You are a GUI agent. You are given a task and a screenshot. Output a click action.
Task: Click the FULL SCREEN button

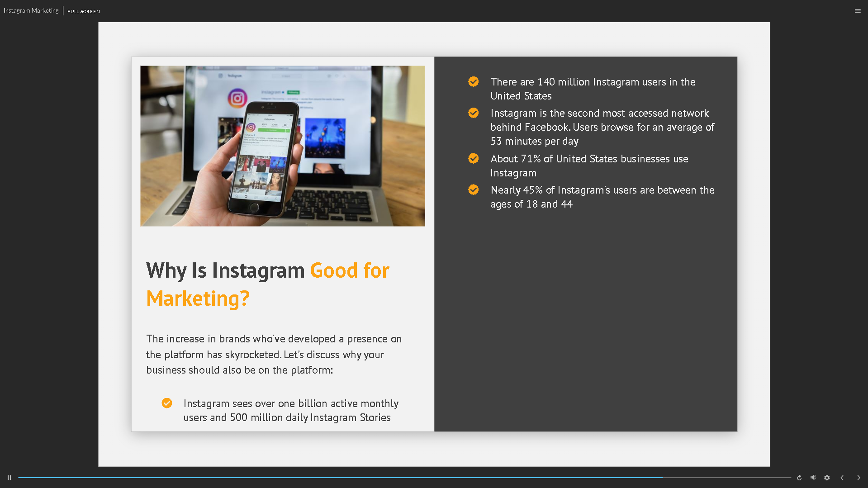click(83, 11)
